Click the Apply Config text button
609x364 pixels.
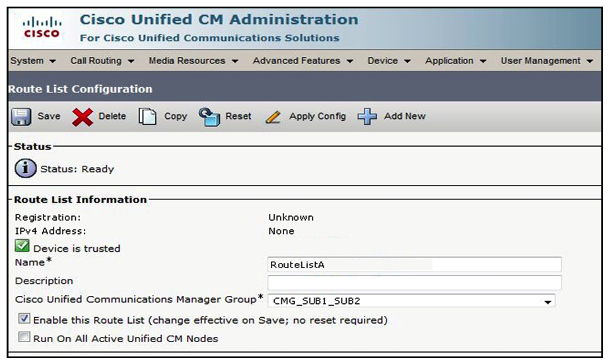[317, 116]
